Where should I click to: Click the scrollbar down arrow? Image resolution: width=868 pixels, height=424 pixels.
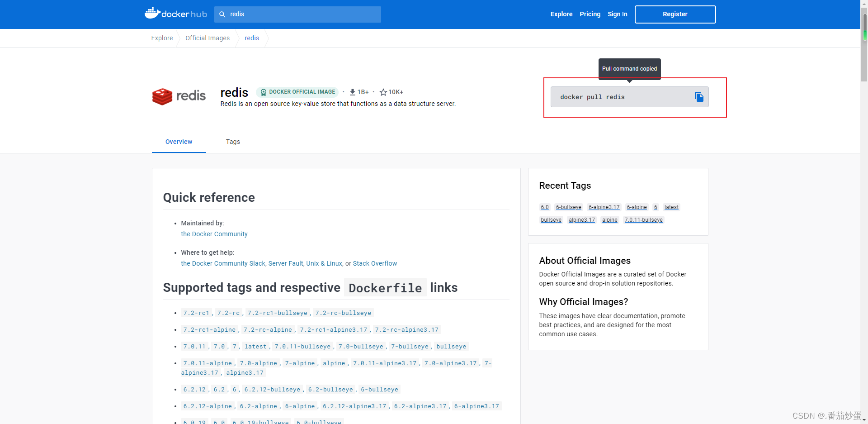[x=864, y=420]
